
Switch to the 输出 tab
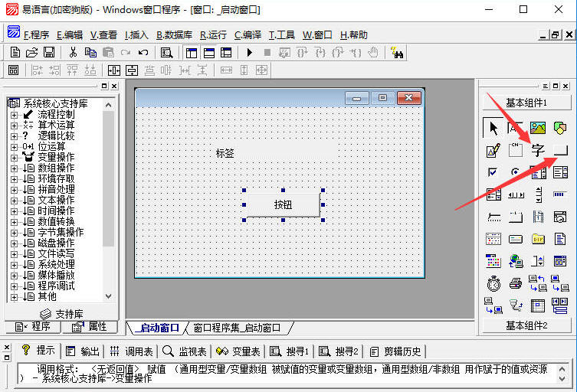click(x=84, y=351)
